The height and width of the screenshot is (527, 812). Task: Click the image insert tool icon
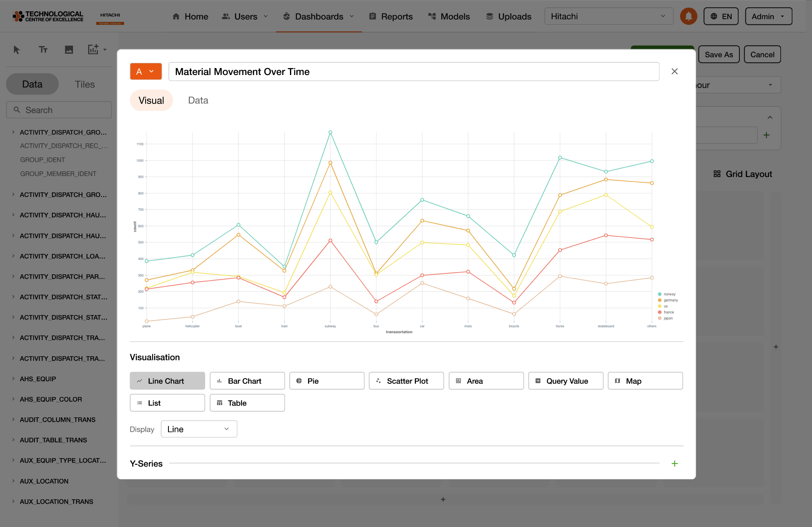[x=69, y=50]
